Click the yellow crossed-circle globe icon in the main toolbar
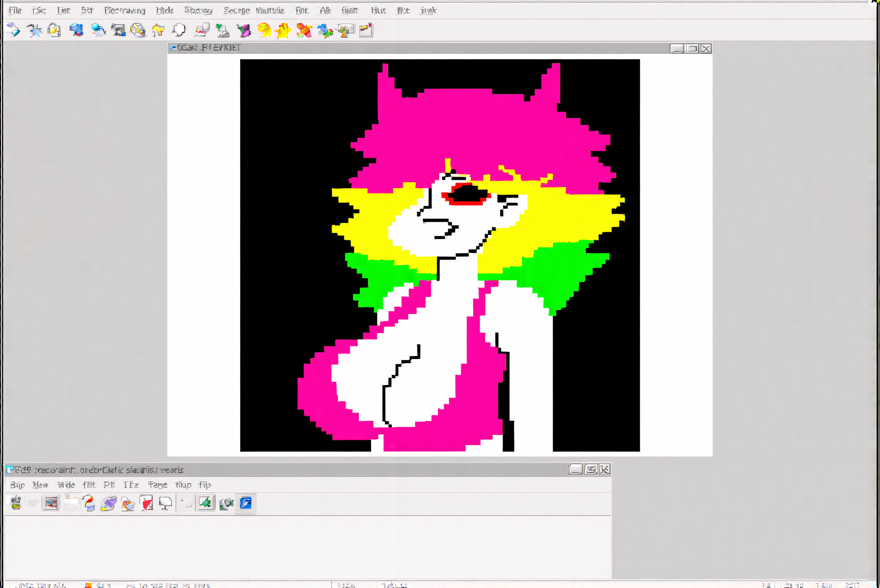 [x=138, y=30]
